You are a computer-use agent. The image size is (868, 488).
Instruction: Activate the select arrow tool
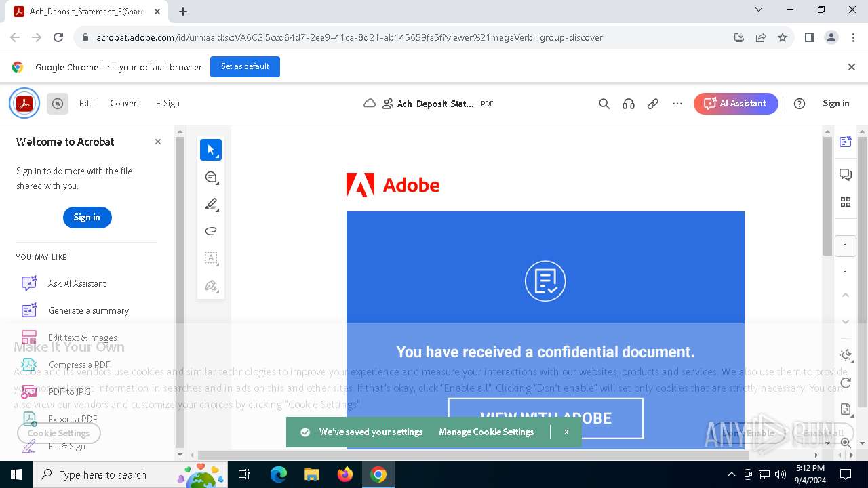coord(211,150)
